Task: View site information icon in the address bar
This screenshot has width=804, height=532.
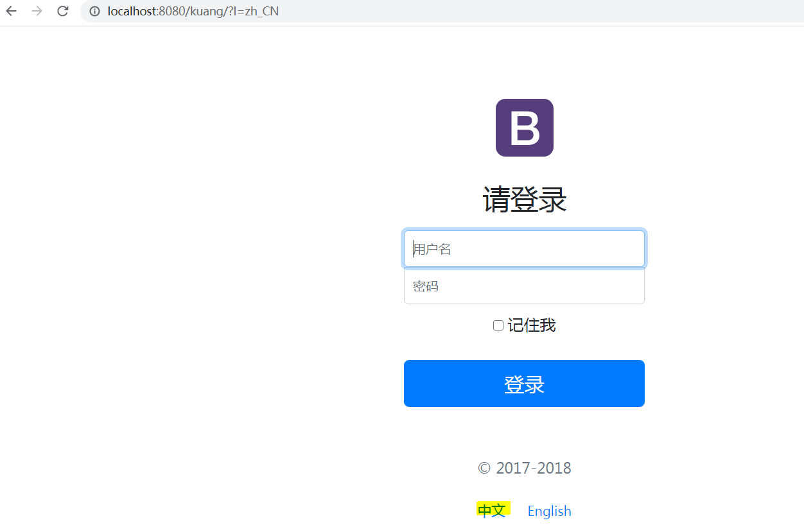Action: (x=94, y=11)
